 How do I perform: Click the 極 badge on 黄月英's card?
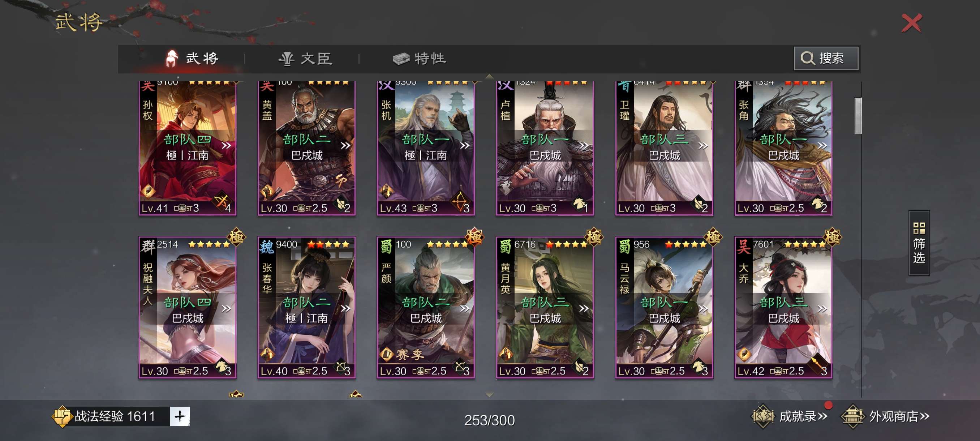(593, 237)
